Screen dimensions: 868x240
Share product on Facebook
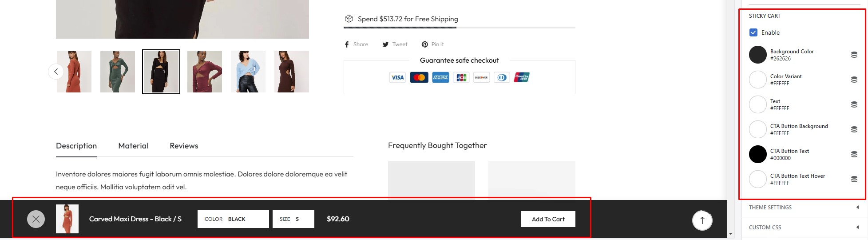click(x=357, y=44)
